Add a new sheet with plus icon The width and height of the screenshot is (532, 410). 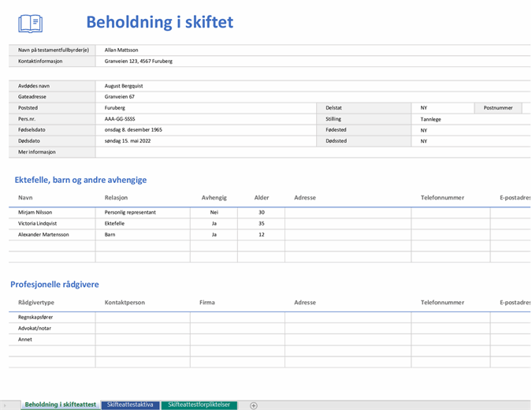(x=254, y=405)
